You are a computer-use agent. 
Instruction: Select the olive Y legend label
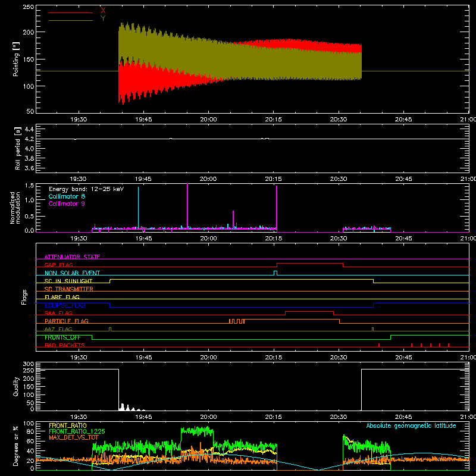(x=103, y=18)
